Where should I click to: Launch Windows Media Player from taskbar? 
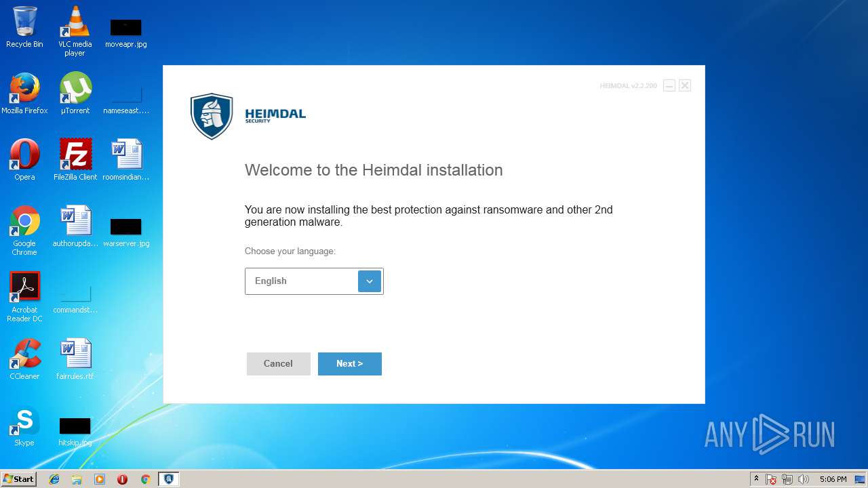pyautogui.click(x=100, y=479)
